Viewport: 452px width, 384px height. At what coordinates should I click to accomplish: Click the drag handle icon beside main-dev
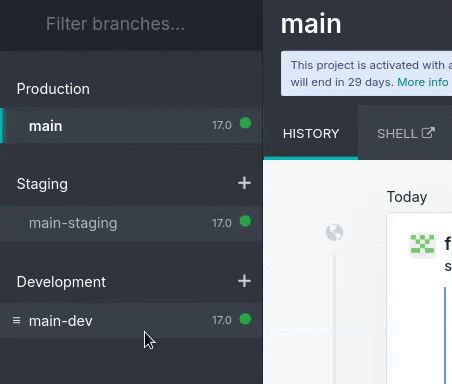coord(16,320)
